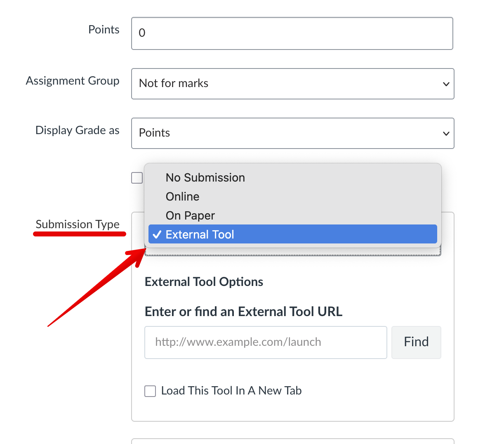Viewport: 504px width, 444px height.
Task: Click into the Points value field
Action: (292, 33)
